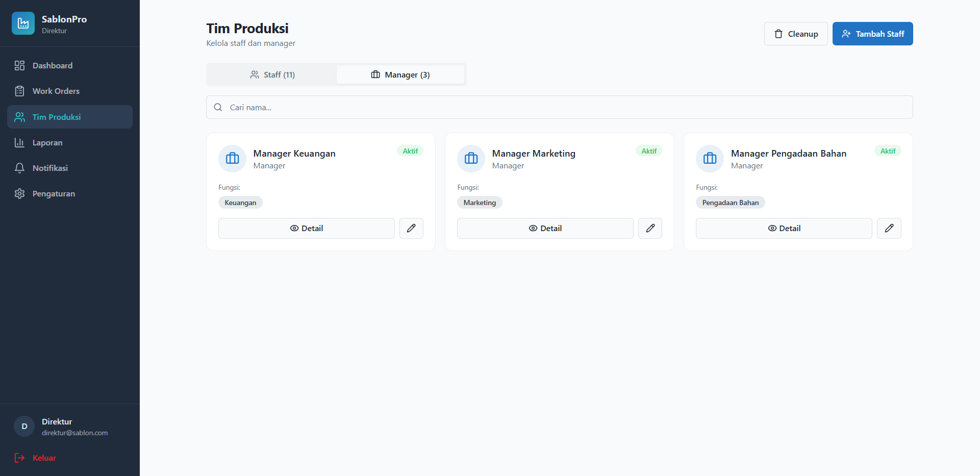
Task: Click the Cleanup button
Action: point(796,34)
